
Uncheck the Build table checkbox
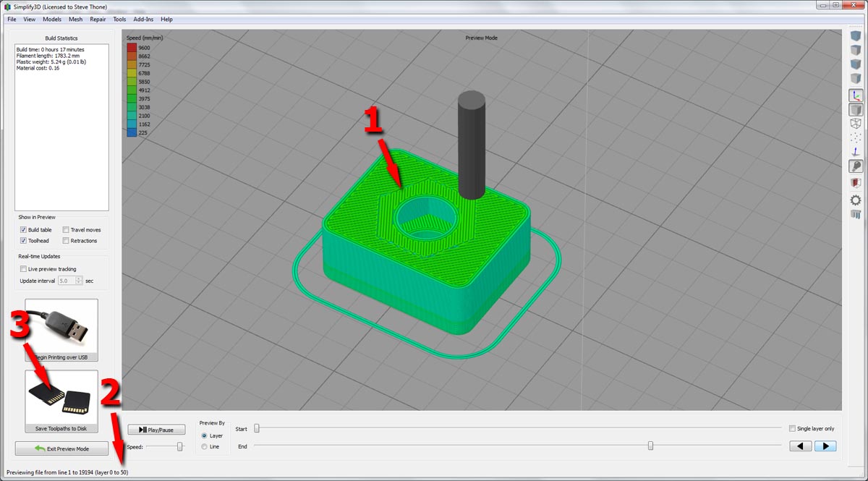pyautogui.click(x=24, y=230)
